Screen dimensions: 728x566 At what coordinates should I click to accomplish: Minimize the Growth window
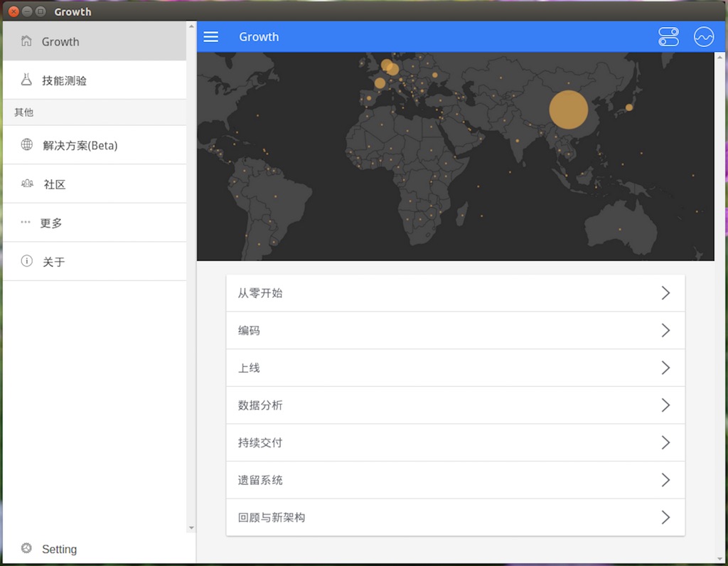(28, 11)
